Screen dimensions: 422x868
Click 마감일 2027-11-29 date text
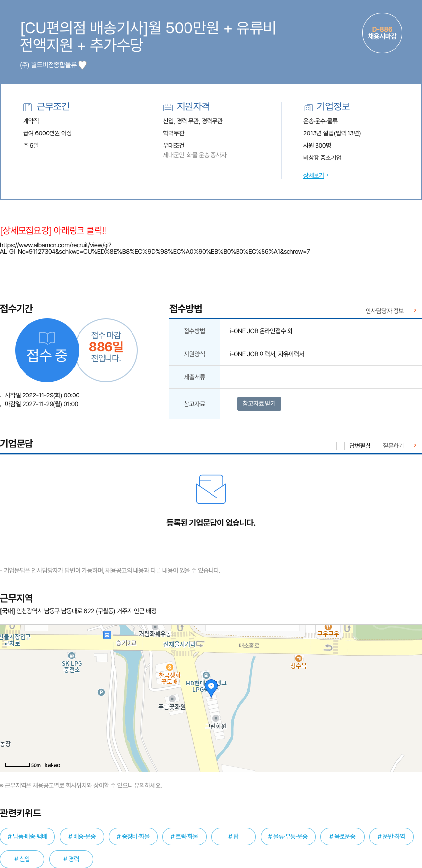pos(41,404)
